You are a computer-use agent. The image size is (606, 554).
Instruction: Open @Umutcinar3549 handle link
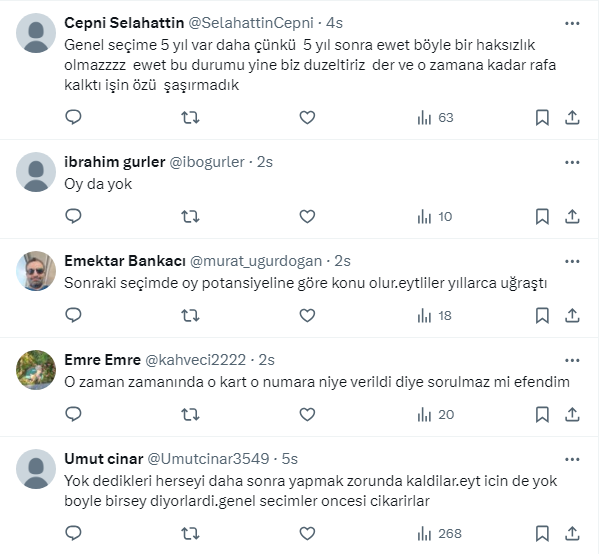coord(208,459)
